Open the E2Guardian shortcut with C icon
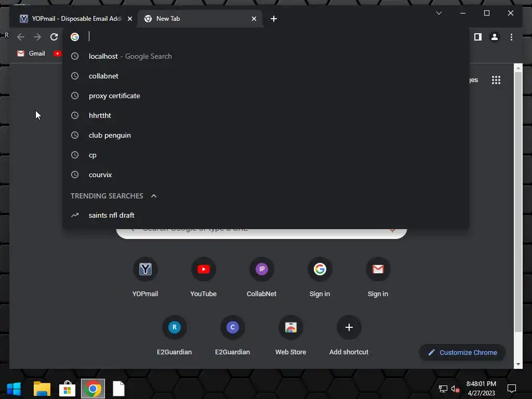The width and height of the screenshot is (532, 399). pos(232,336)
